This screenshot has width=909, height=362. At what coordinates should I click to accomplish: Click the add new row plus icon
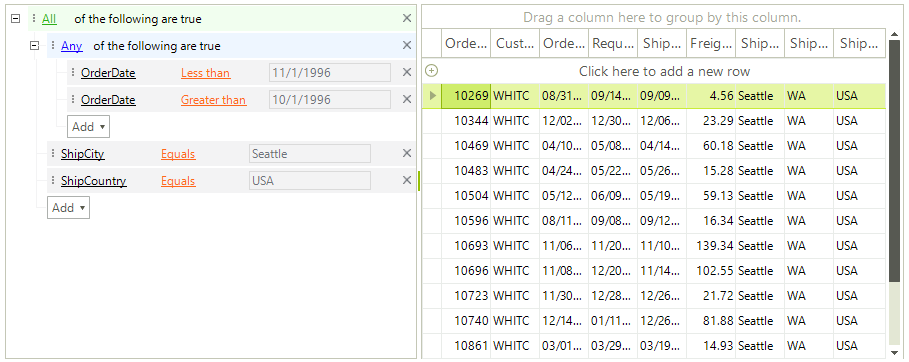tap(431, 71)
